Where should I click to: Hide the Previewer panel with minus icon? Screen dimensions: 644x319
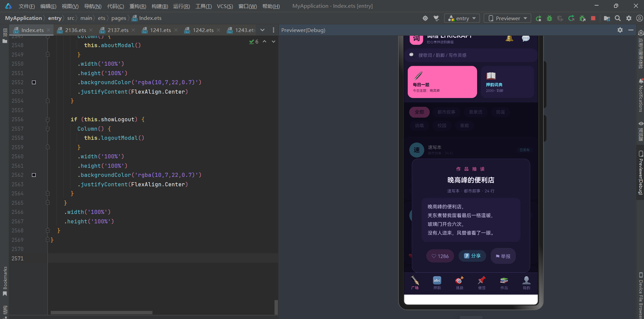631,30
